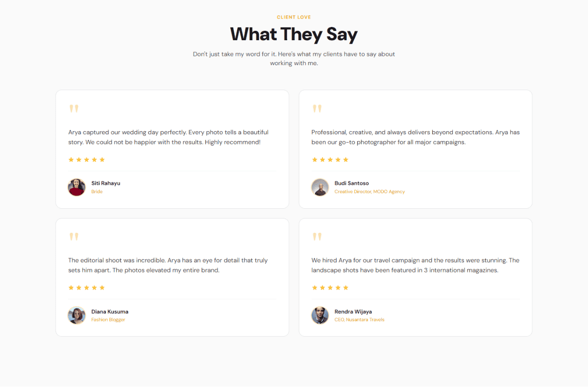Image resolution: width=588 pixels, height=392 pixels.
Task: Click Budi Santoso's avatar photo
Action: point(320,187)
